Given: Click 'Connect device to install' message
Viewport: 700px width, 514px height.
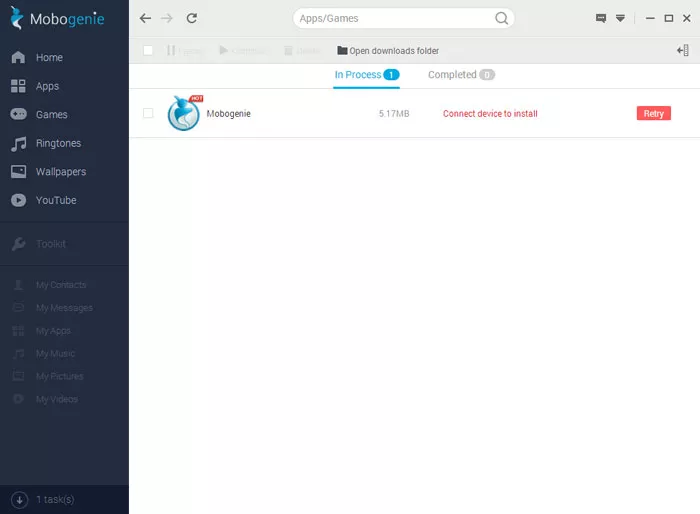Looking at the screenshot, I should tap(490, 114).
